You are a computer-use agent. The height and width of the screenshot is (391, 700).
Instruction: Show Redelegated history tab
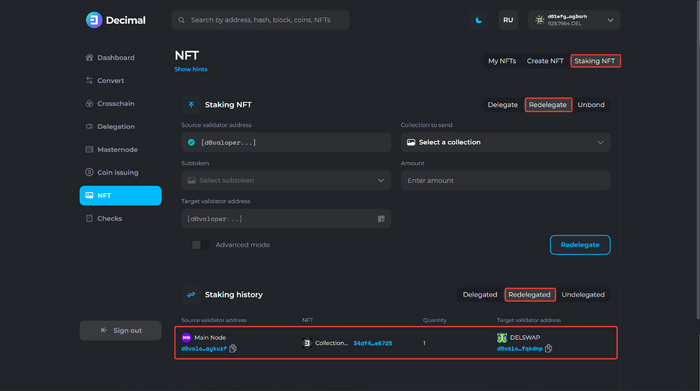click(530, 295)
